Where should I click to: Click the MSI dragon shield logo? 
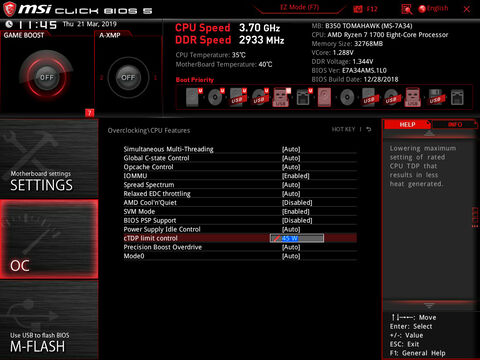tap(9, 9)
